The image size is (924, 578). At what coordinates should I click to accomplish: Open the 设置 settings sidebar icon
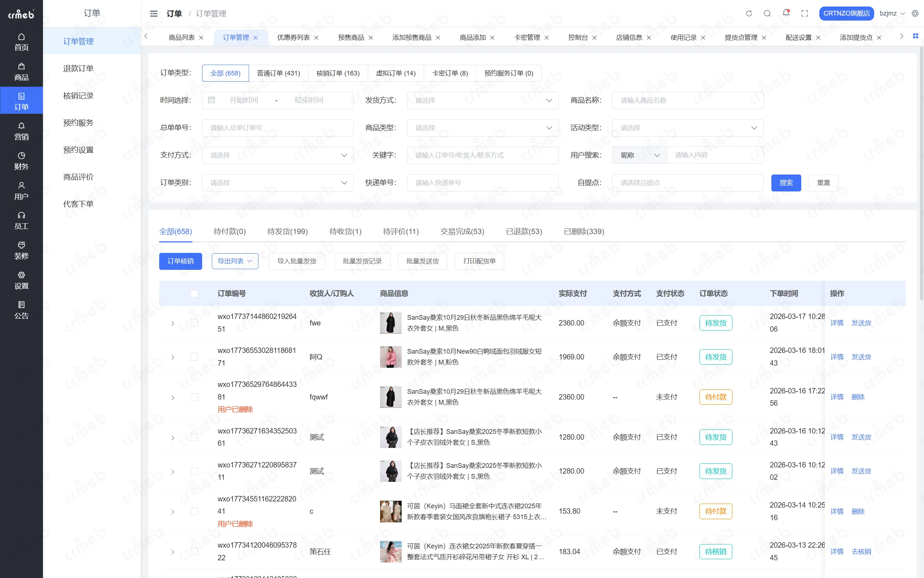click(21, 280)
